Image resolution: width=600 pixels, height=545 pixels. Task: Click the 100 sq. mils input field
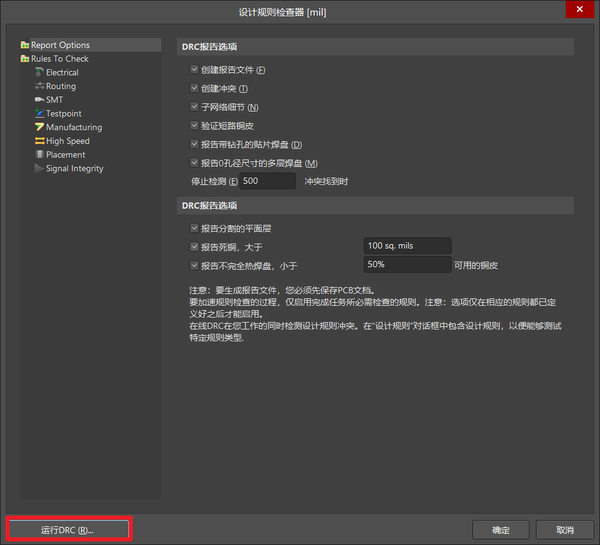[x=408, y=246]
